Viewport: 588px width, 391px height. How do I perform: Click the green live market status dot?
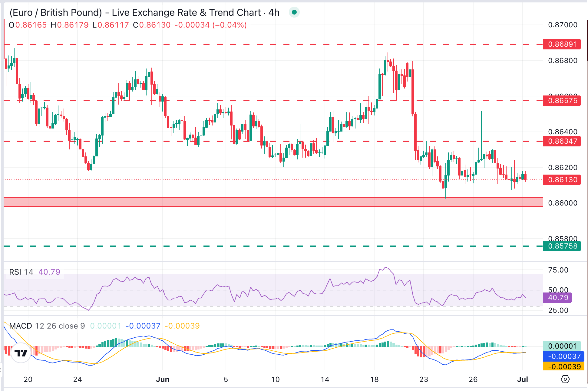(294, 12)
